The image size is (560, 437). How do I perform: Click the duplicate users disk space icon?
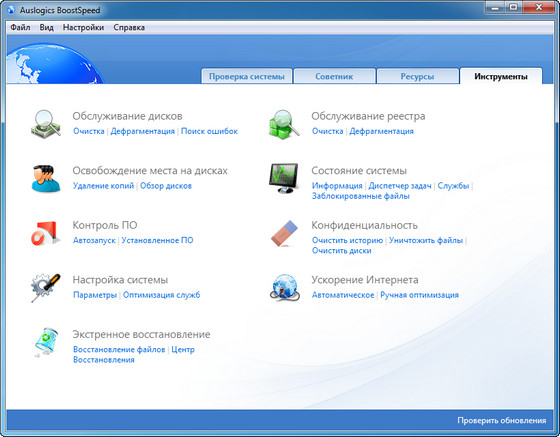coord(45,179)
